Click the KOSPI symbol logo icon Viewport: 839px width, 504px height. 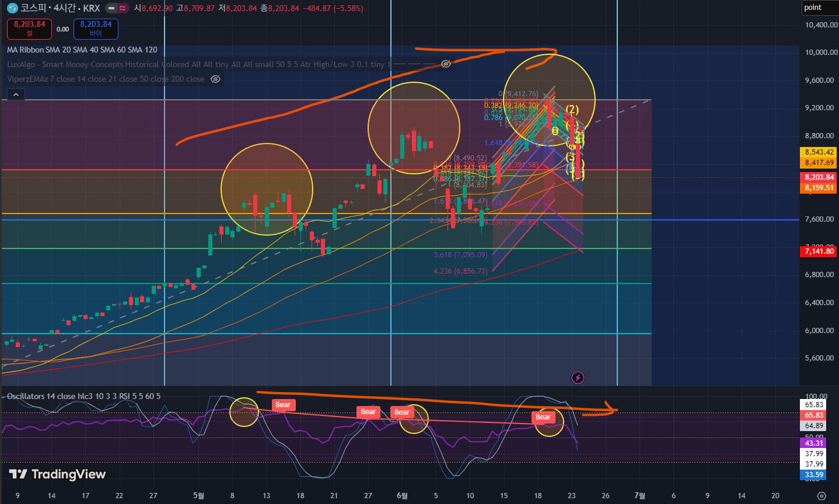(x=12, y=8)
